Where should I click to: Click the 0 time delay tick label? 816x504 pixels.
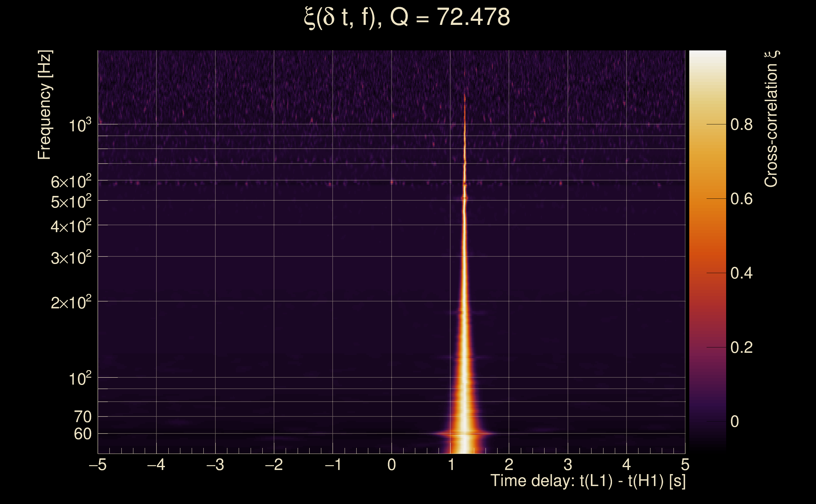pos(392,465)
